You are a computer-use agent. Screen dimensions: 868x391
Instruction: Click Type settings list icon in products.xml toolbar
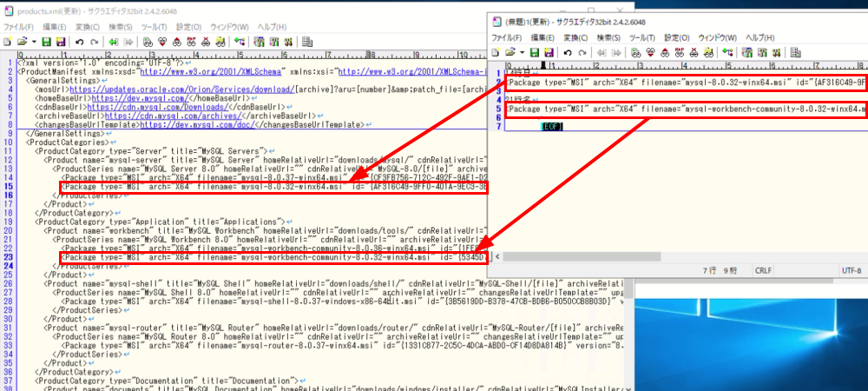259,41
